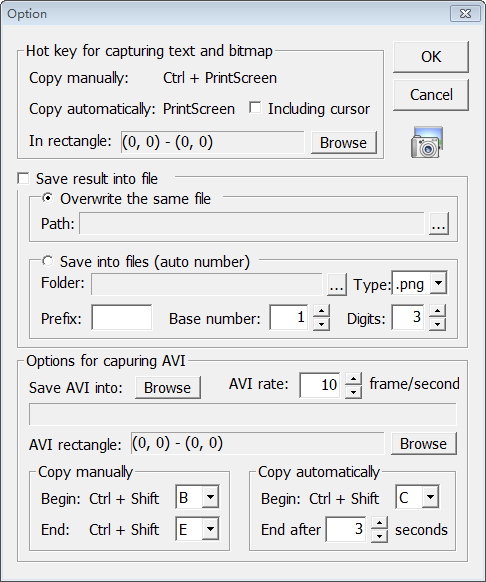Browse for the AVI rectangle
The image size is (486, 582).
pyautogui.click(x=424, y=444)
